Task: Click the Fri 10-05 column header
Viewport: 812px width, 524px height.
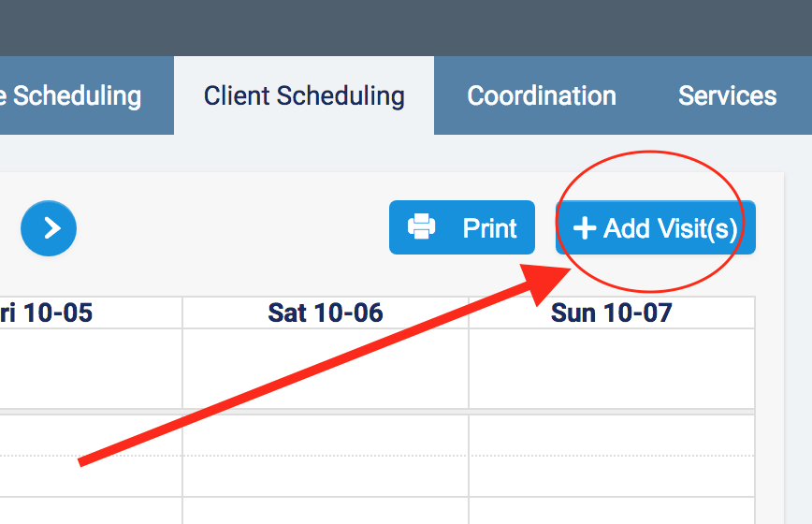Action: click(56, 313)
